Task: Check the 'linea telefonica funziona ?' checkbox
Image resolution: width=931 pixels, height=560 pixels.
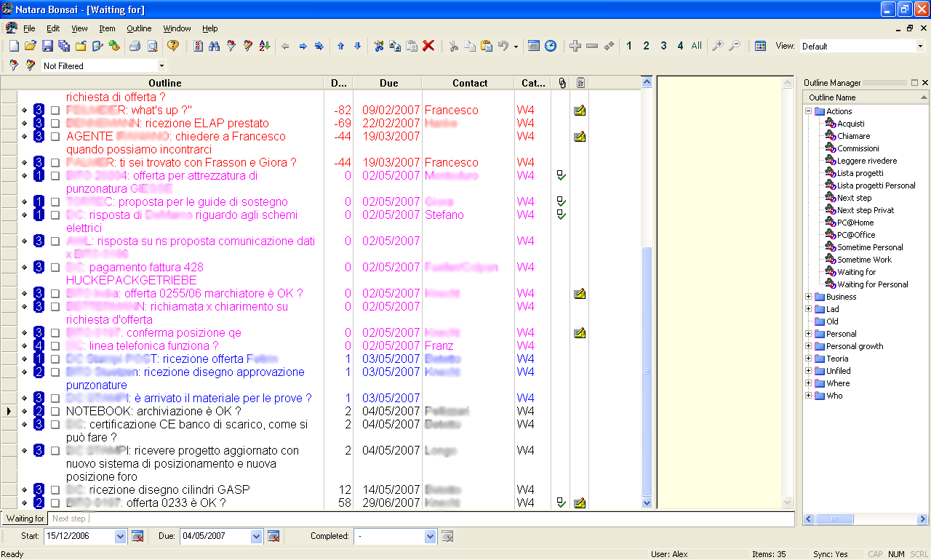Action: click(x=55, y=346)
